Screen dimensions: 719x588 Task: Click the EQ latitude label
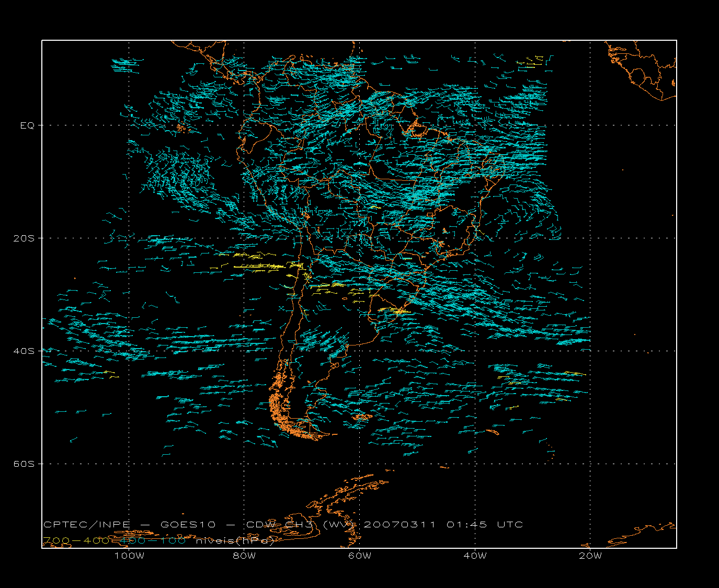point(27,125)
